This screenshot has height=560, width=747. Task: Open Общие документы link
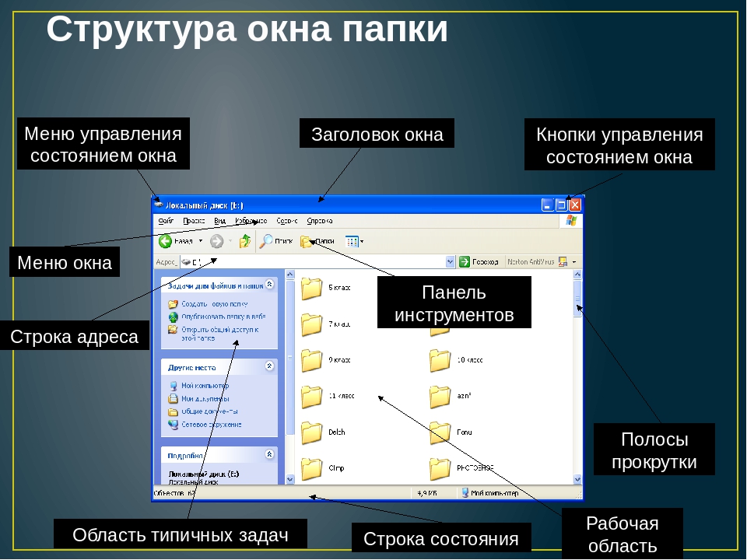(209, 411)
